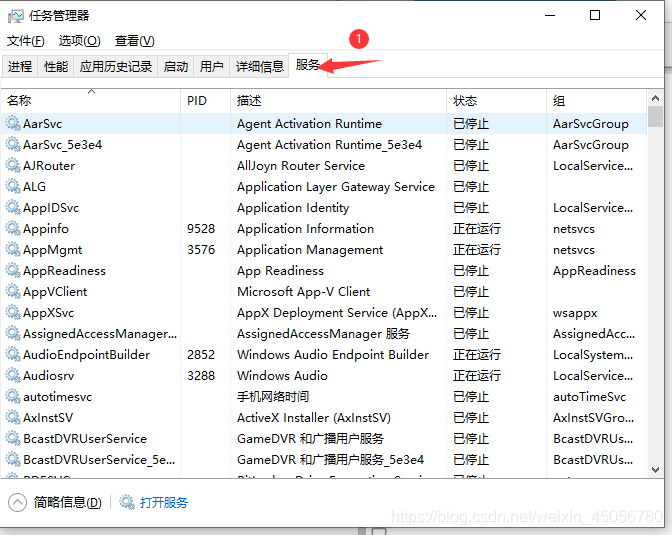
Task: Open the 文件(F) menu
Action: tap(26, 41)
